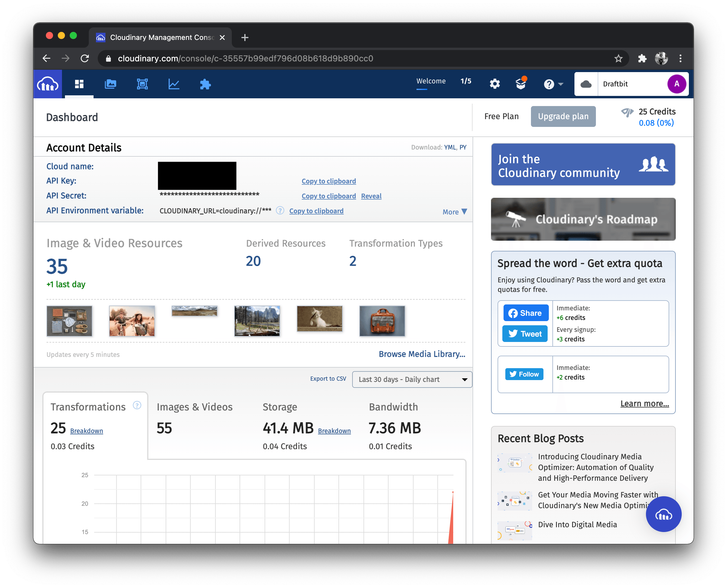Select the Images & Videos usage tab
The image size is (727, 588).
pyautogui.click(x=195, y=426)
